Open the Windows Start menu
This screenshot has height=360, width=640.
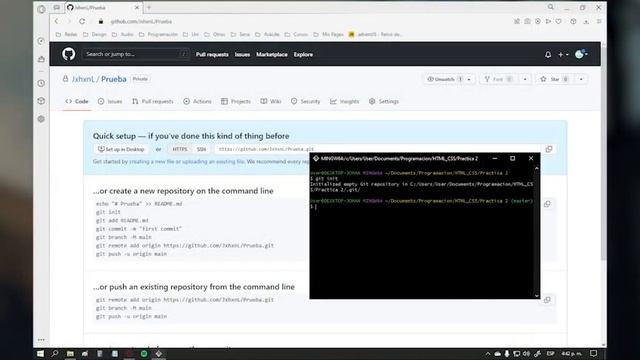coord(40,353)
